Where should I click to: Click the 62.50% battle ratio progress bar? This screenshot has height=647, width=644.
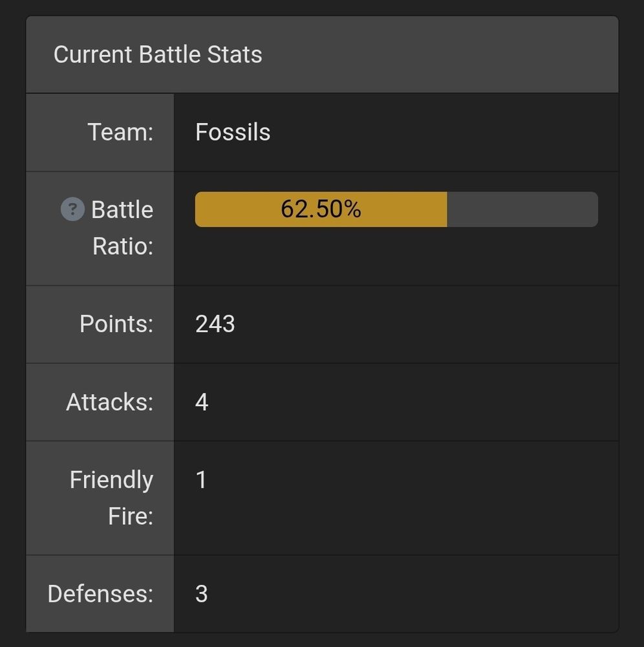click(396, 210)
